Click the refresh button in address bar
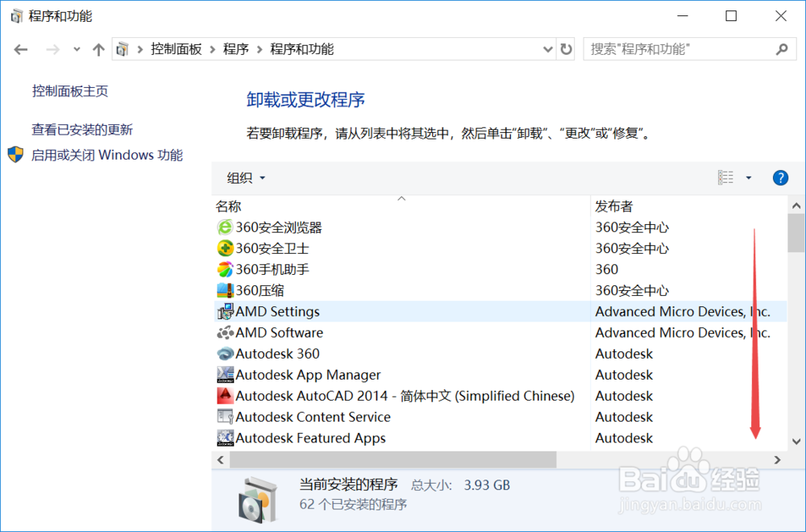This screenshot has height=532, width=806. coord(566,49)
